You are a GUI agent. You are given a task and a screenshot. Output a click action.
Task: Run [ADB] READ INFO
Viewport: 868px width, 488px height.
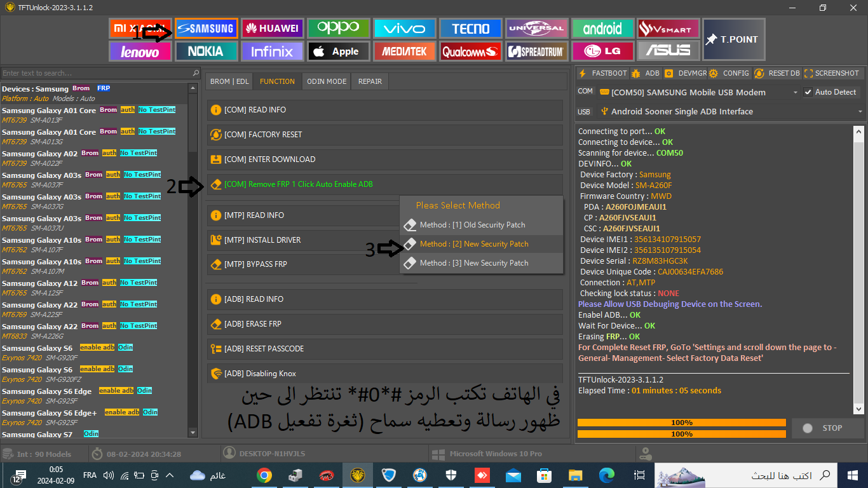(384, 299)
